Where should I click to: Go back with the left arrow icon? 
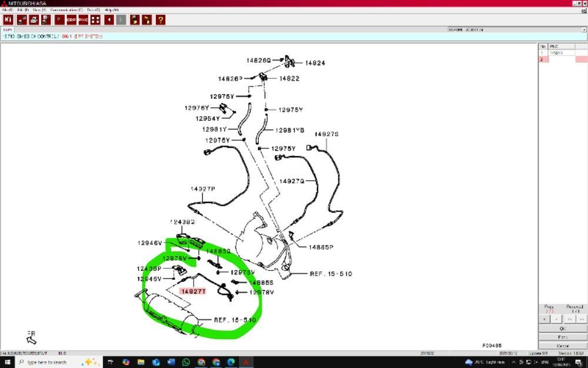click(109, 20)
